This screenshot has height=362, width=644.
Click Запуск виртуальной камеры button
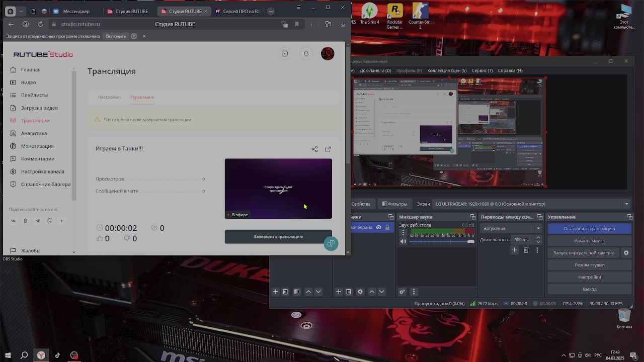coord(584,253)
